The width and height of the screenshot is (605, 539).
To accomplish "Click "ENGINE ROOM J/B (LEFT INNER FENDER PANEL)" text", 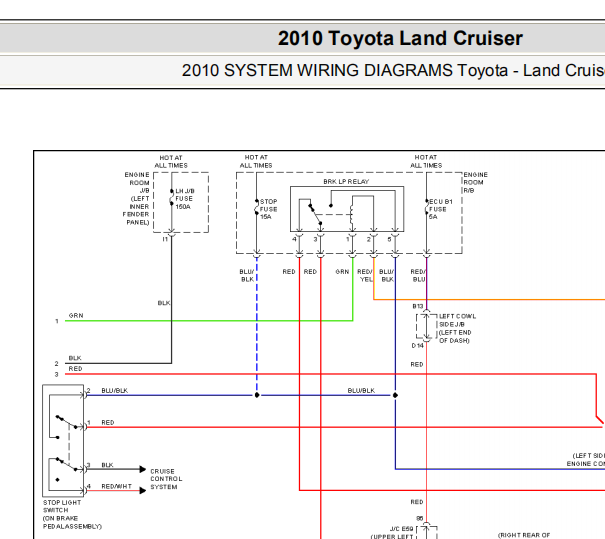I will tap(136, 199).
